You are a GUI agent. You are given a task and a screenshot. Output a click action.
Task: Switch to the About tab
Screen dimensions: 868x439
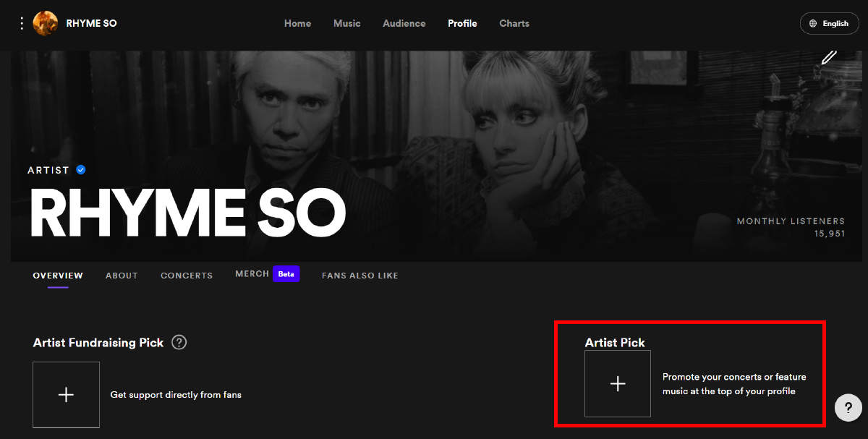coord(122,276)
